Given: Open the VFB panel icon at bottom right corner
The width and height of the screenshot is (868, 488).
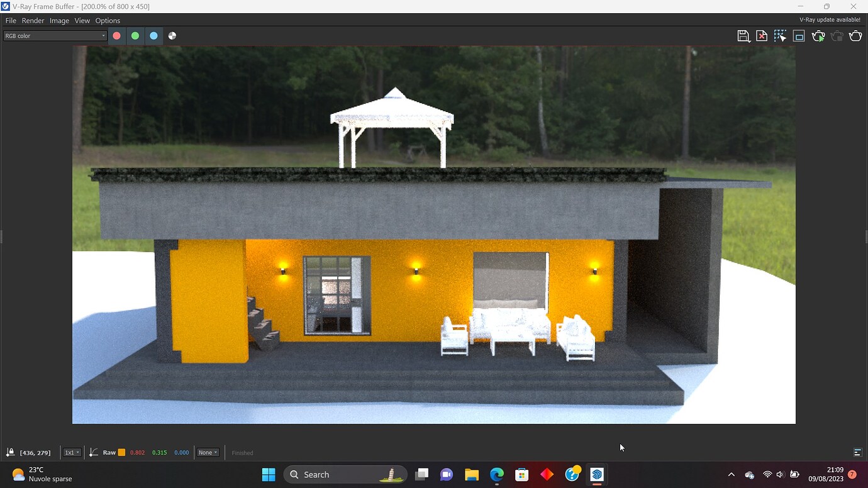Looking at the screenshot, I should point(857,452).
